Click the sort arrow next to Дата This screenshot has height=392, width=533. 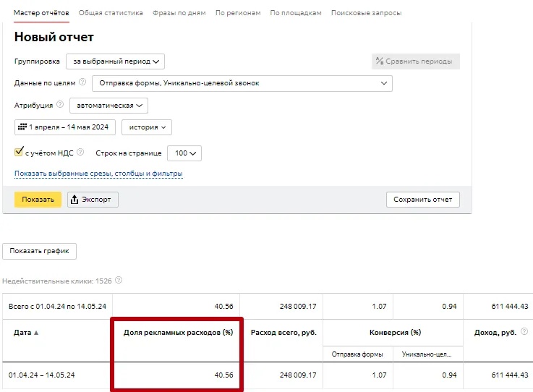(36, 333)
